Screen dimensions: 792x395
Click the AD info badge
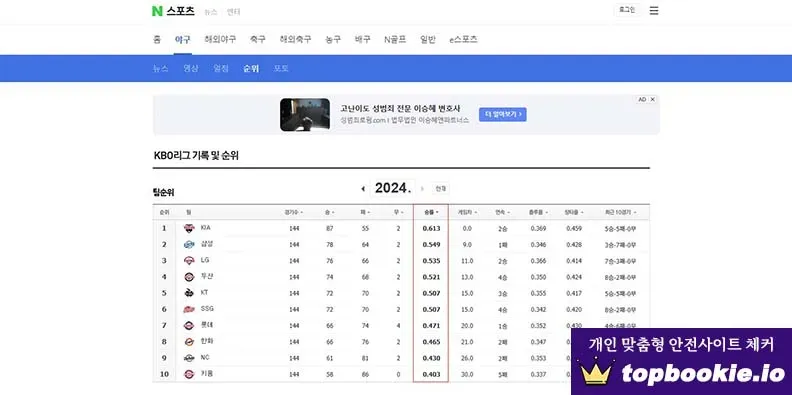point(642,100)
